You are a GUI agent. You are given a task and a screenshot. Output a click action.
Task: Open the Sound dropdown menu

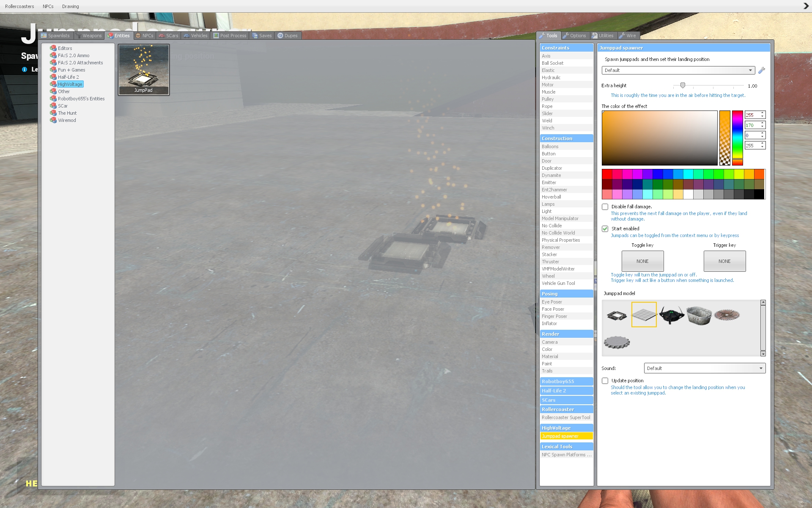[705, 368]
